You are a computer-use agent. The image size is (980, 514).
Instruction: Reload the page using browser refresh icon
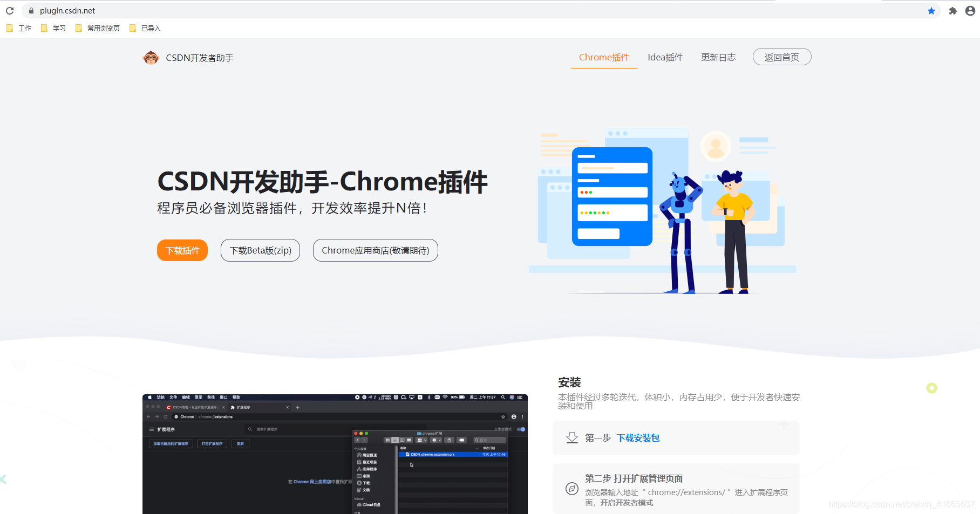10,11
